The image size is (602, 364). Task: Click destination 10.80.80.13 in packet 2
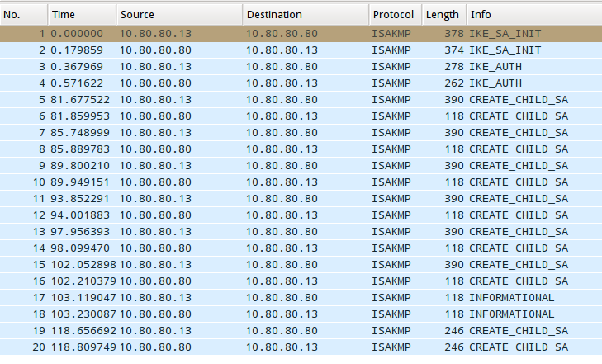point(282,50)
